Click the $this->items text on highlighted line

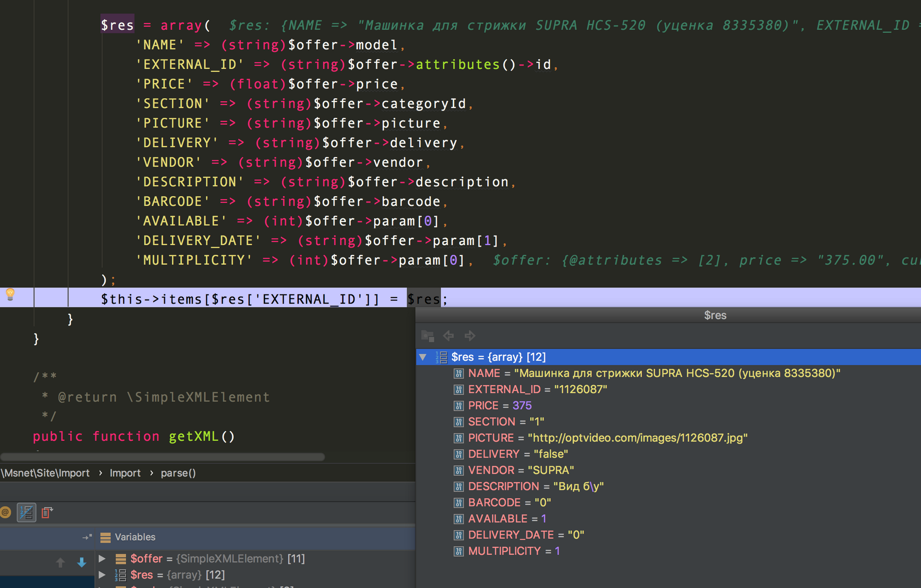pos(152,299)
